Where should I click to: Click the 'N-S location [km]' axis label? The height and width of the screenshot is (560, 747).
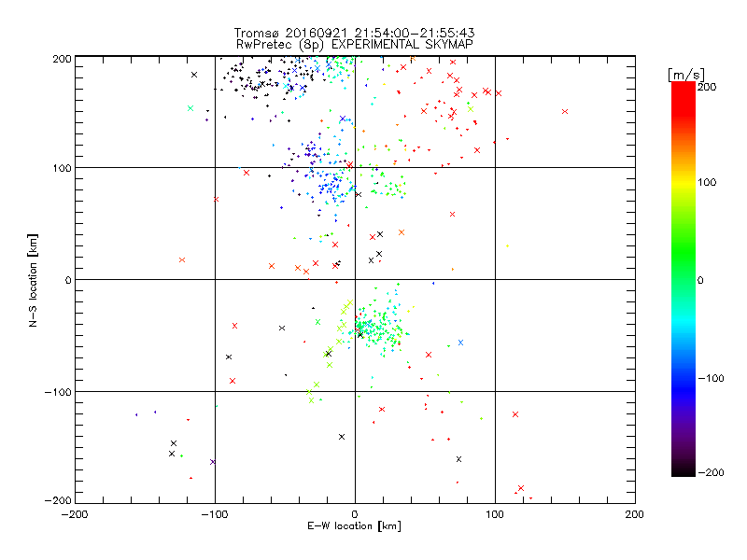coord(33,281)
